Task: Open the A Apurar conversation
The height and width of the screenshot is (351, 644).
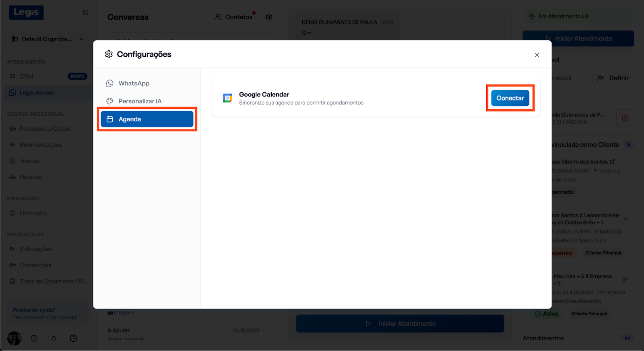Action: (x=189, y=334)
